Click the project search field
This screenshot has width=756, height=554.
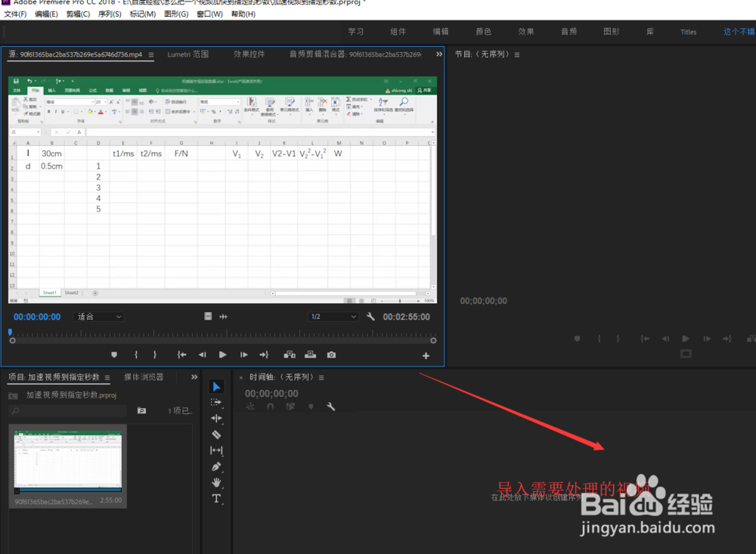coord(68,411)
